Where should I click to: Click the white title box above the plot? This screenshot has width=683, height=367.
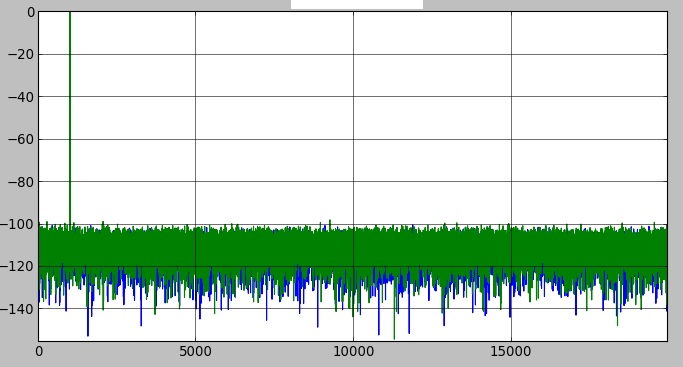point(357,4)
